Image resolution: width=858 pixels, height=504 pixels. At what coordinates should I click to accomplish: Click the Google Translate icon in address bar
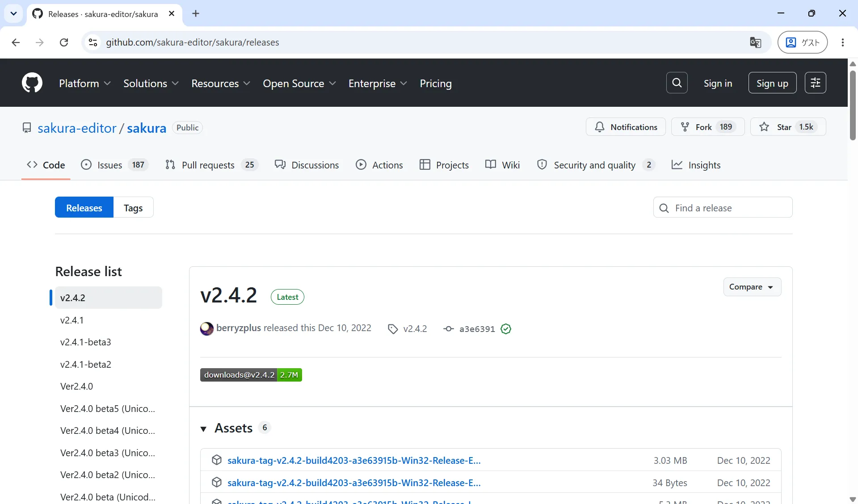coord(755,42)
